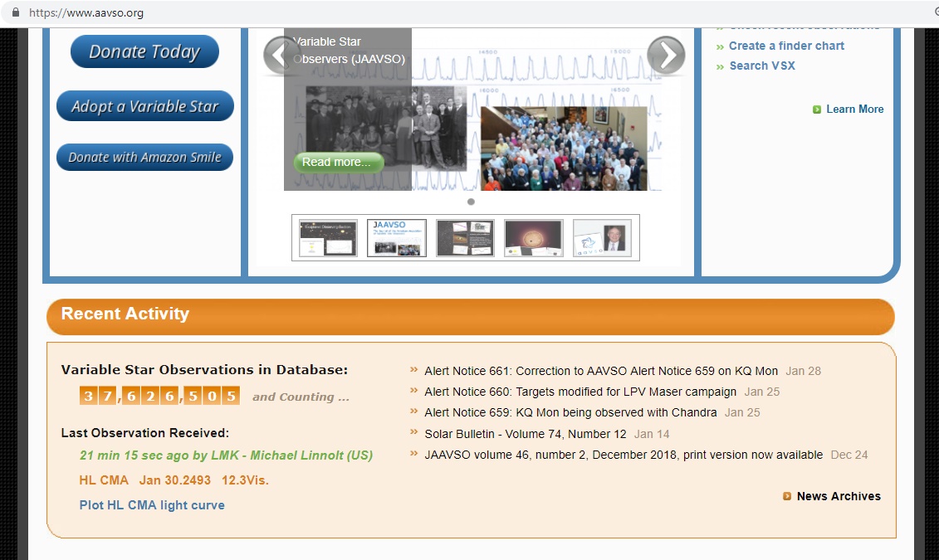The height and width of the screenshot is (560, 939).
Task: Click the green Read more button
Action: [x=336, y=163]
